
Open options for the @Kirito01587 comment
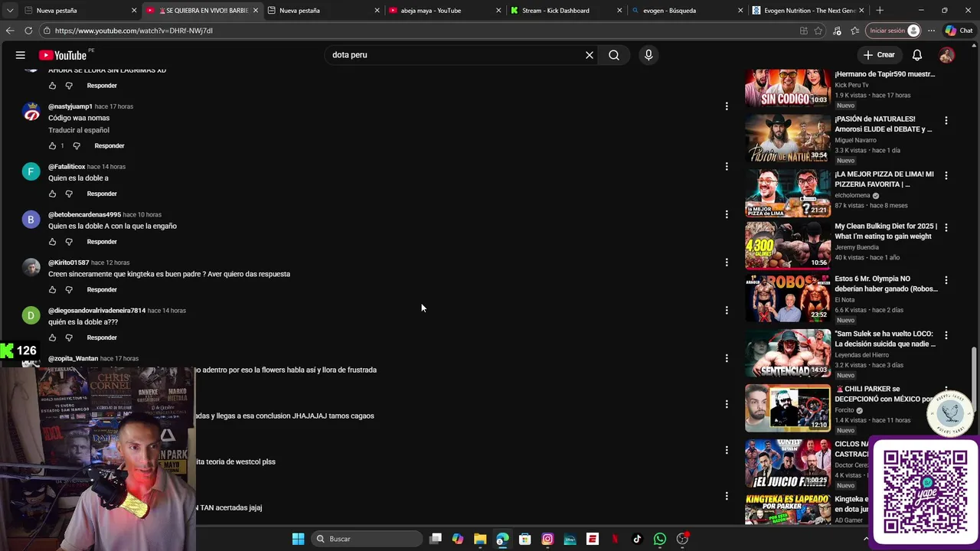pyautogui.click(x=727, y=262)
